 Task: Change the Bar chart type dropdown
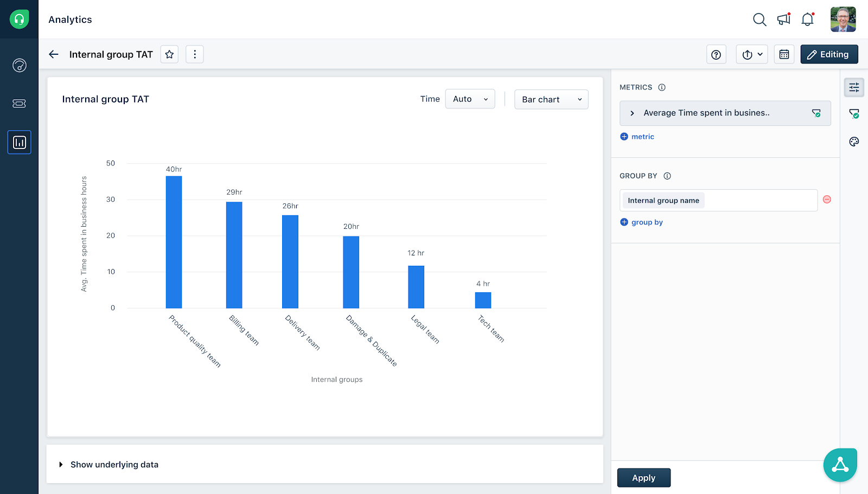551,99
